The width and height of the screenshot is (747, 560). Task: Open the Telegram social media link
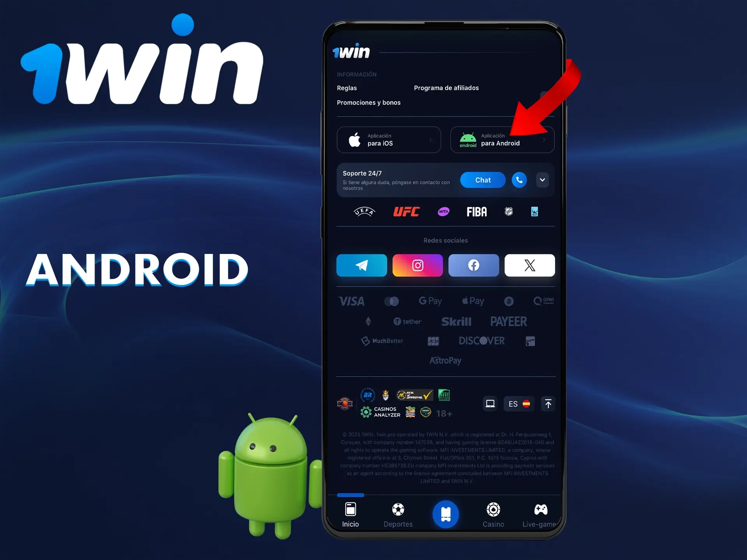361,265
